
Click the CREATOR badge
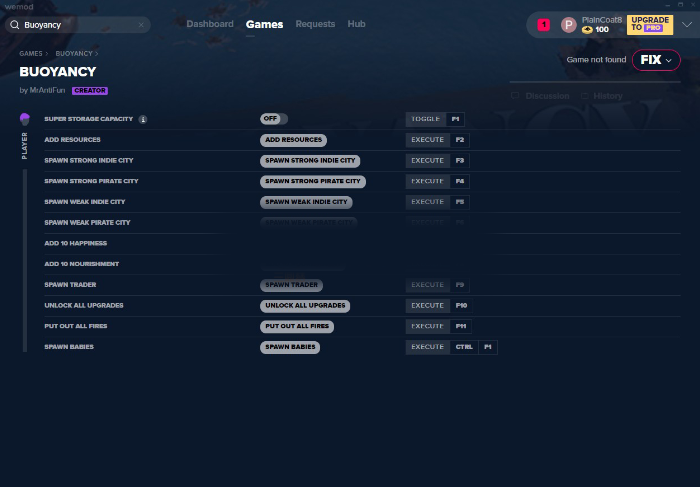click(x=89, y=91)
